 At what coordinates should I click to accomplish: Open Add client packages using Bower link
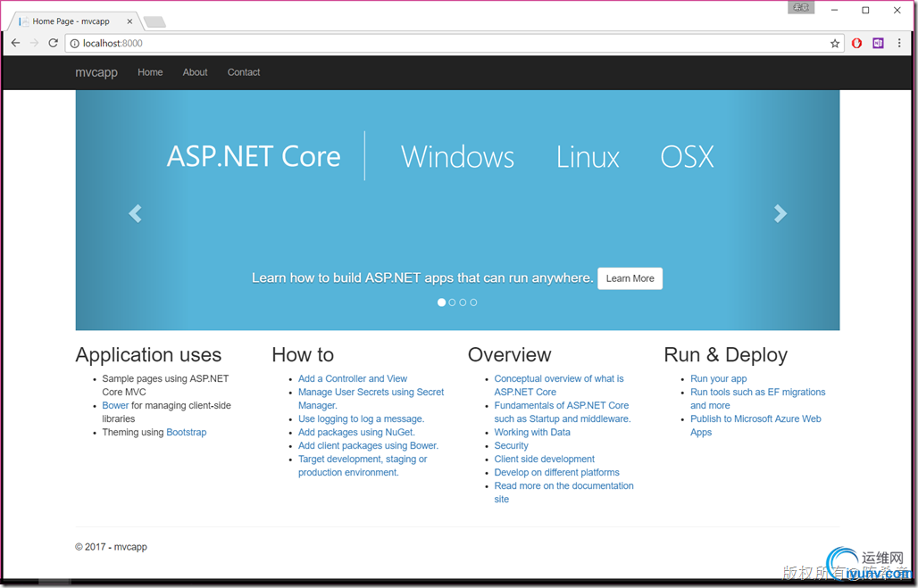368,446
